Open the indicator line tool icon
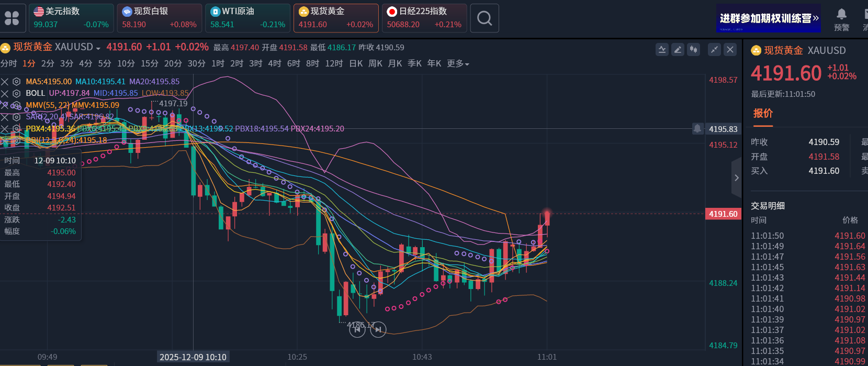The width and height of the screenshot is (868, 366). click(x=662, y=50)
